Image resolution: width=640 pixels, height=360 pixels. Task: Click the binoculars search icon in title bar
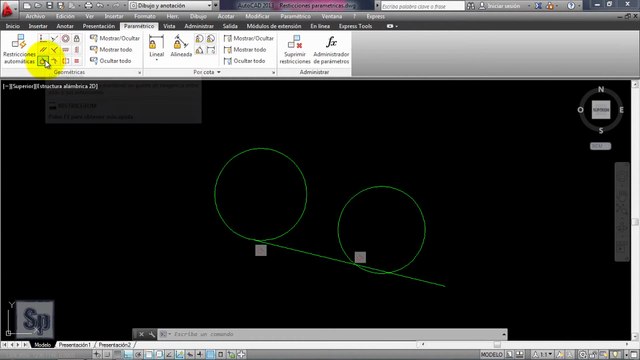pyautogui.click(x=471, y=6)
